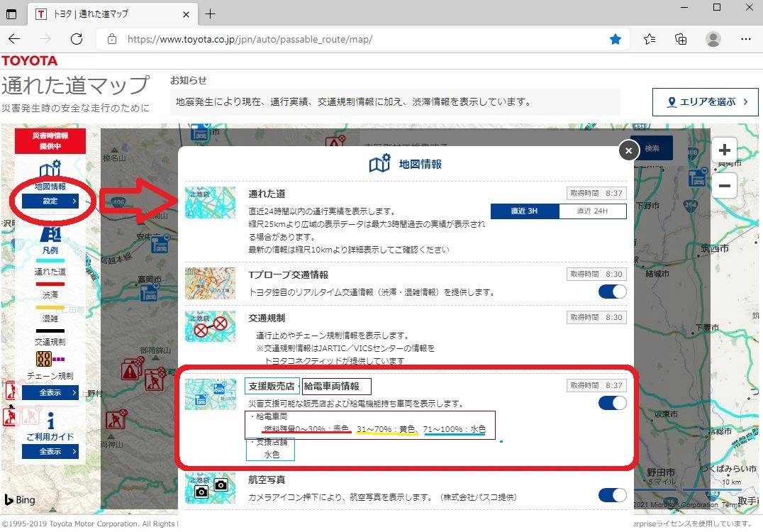Click the チェーン規制 legend icon
This screenshot has width=763, height=532.
[50, 359]
